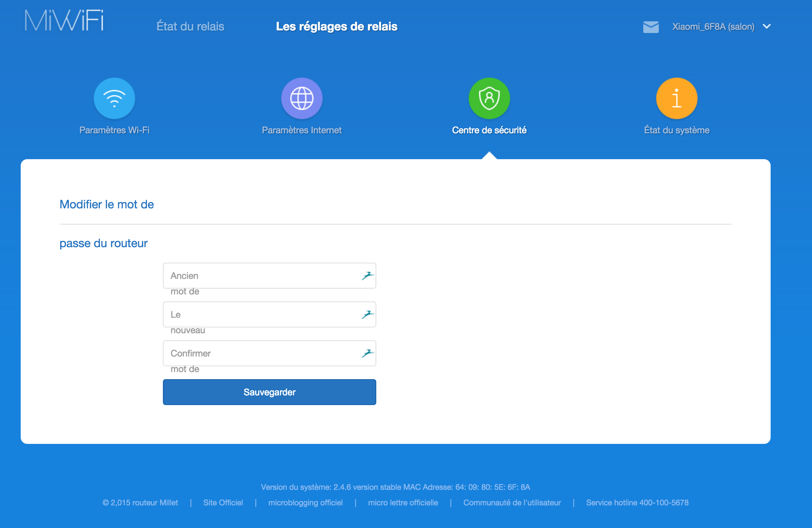
Task: Click the Xiaomi_6F8A (salon) router name
Action: click(x=713, y=27)
